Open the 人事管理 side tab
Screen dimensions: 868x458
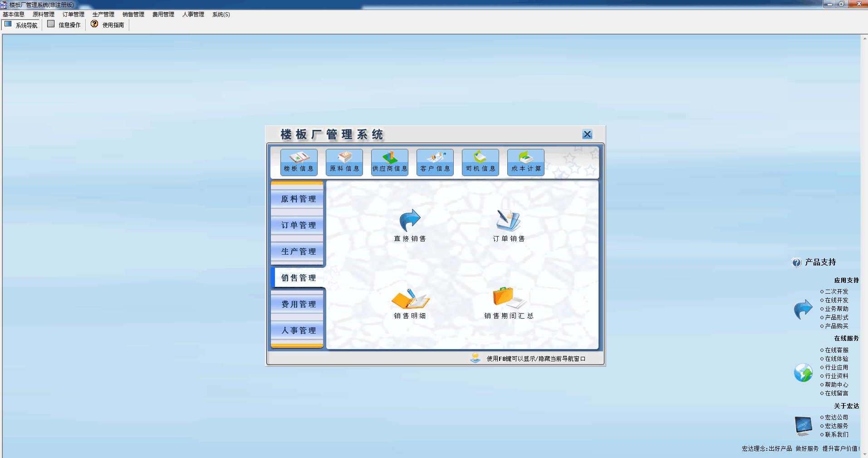pyautogui.click(x=298, y=330)
